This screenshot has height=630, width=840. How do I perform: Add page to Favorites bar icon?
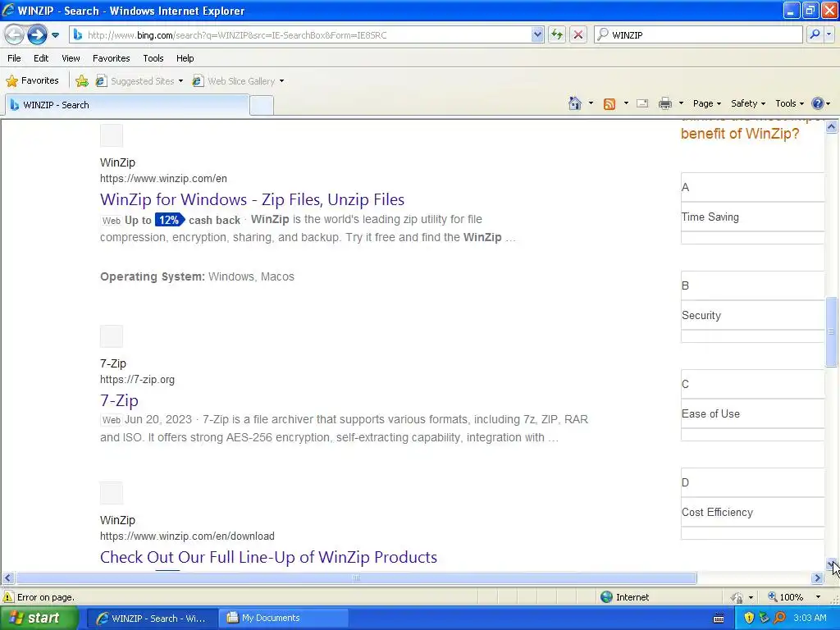[82, 81]
